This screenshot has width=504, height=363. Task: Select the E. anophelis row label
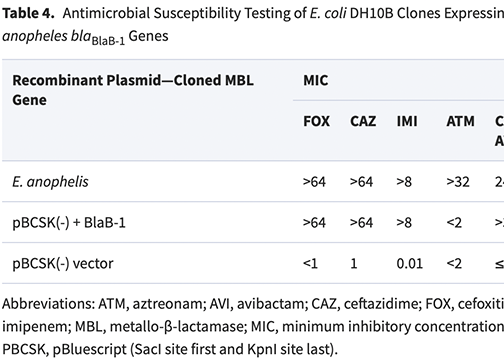point(50,182)
